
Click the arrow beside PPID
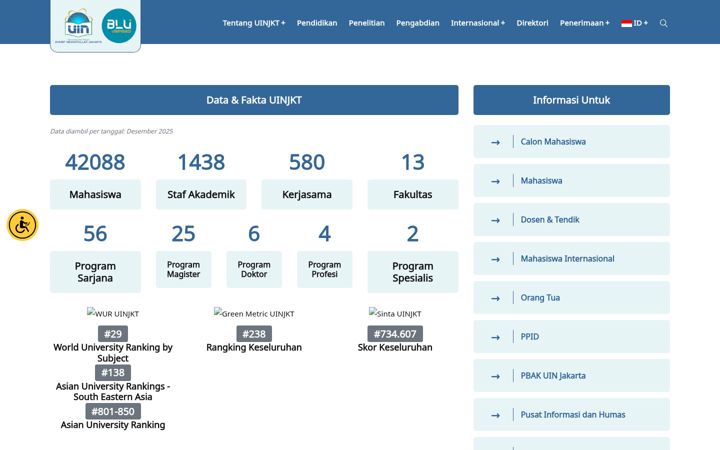coord(495,338)
